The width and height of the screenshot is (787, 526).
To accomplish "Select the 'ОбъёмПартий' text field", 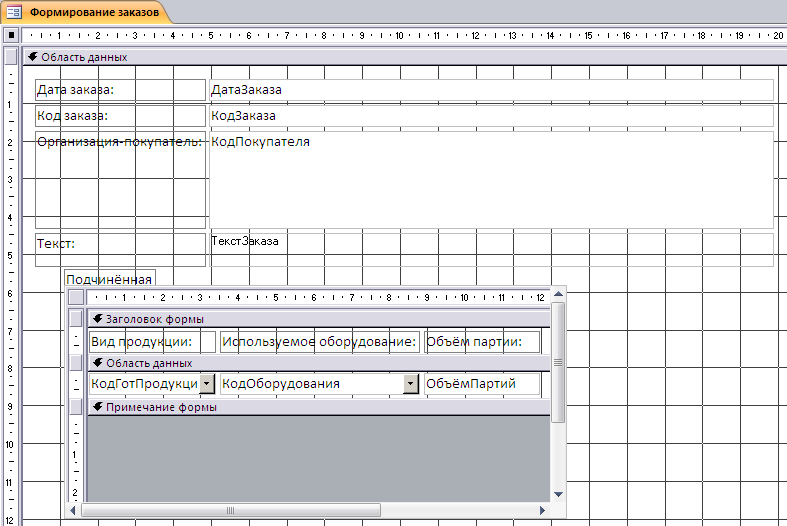I will click(x=482, y=384).
